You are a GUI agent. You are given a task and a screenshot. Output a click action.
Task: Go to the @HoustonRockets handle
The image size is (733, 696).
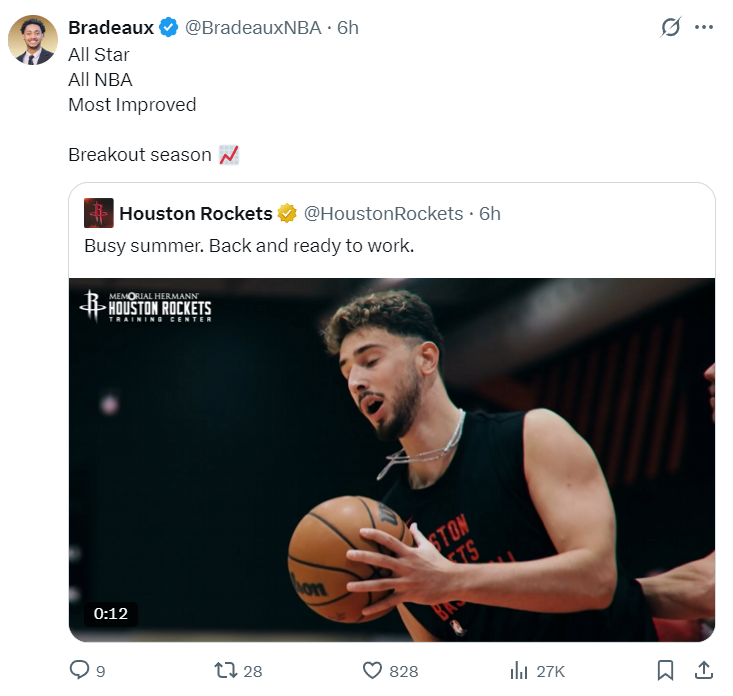click(383, 213)
